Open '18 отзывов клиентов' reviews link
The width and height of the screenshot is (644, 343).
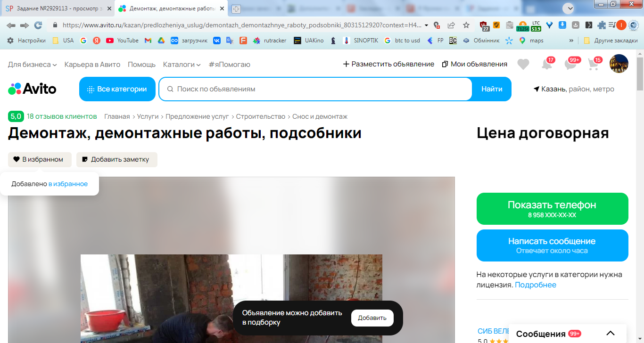(62, 116)
